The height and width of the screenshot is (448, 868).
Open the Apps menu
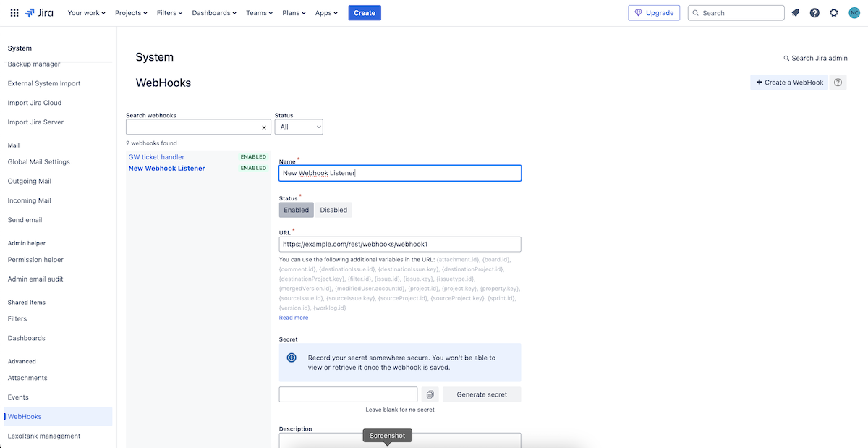(x=325, y=12)
